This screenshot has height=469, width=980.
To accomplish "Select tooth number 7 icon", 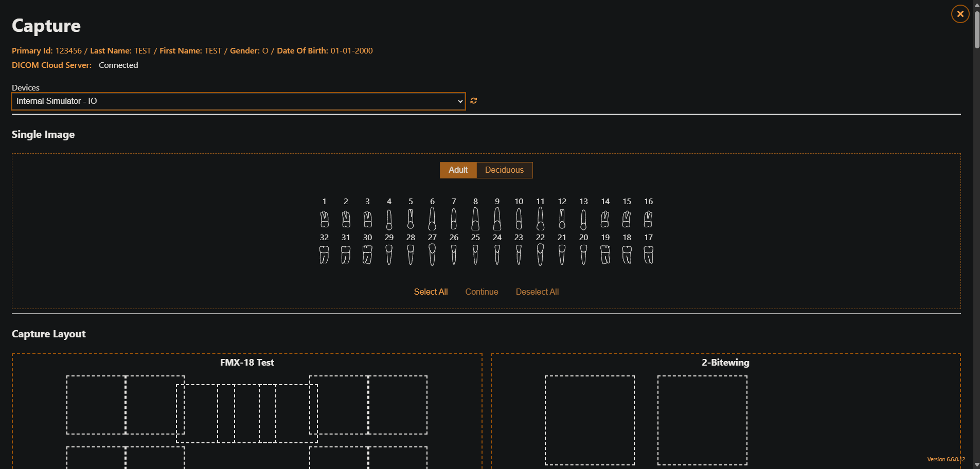I will pyautogui.click(x=454, y=219).
